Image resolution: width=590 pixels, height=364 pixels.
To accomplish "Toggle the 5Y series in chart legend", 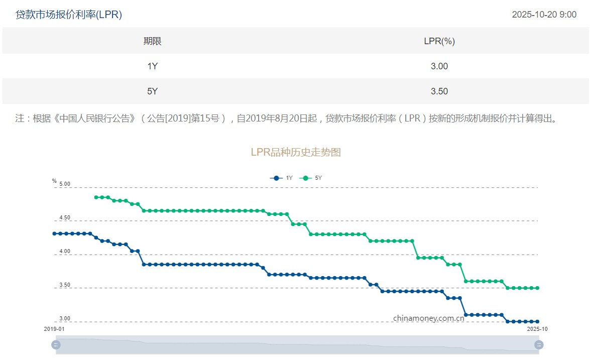I will click(x=311, y=178).
